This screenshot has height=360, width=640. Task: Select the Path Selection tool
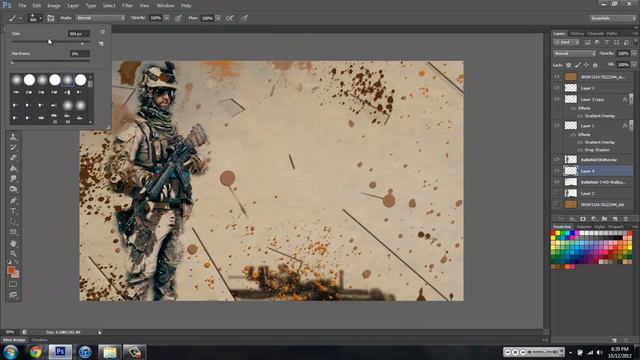(x=13, y=222)
